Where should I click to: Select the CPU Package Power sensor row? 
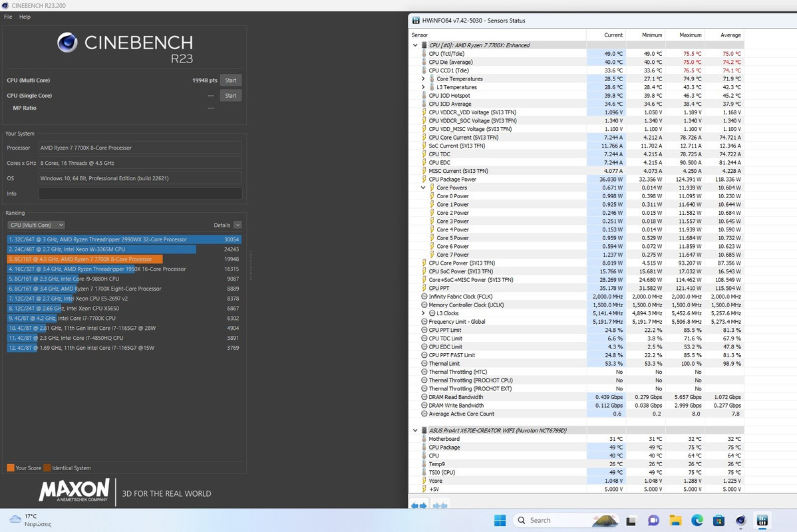tap(577, 180)
